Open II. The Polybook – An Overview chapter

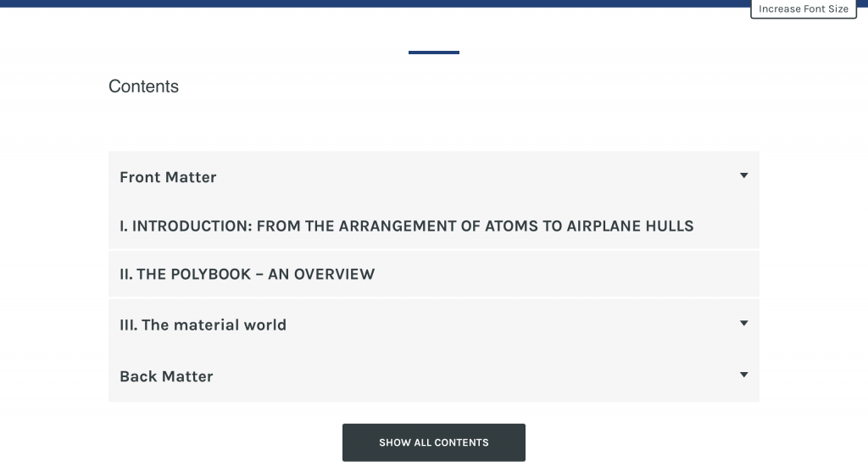(x=247, y=275)
